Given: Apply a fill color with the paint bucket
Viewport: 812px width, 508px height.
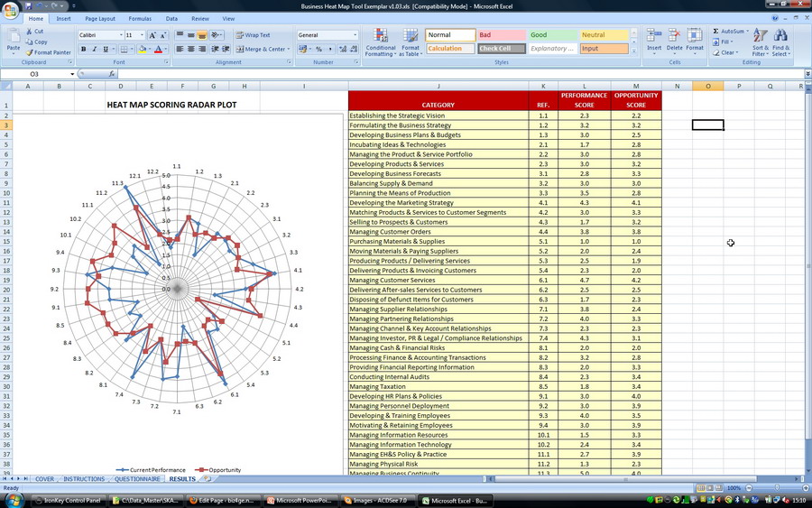Looking at the screenshot, I should point(142,50).
